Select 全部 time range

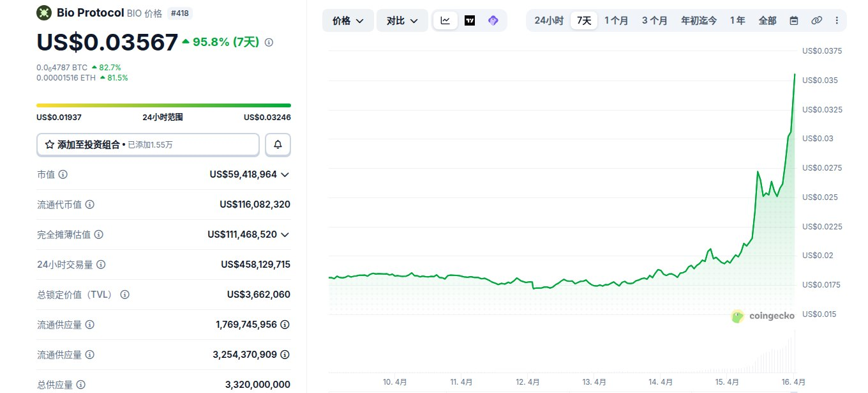(x=768, y=20)
